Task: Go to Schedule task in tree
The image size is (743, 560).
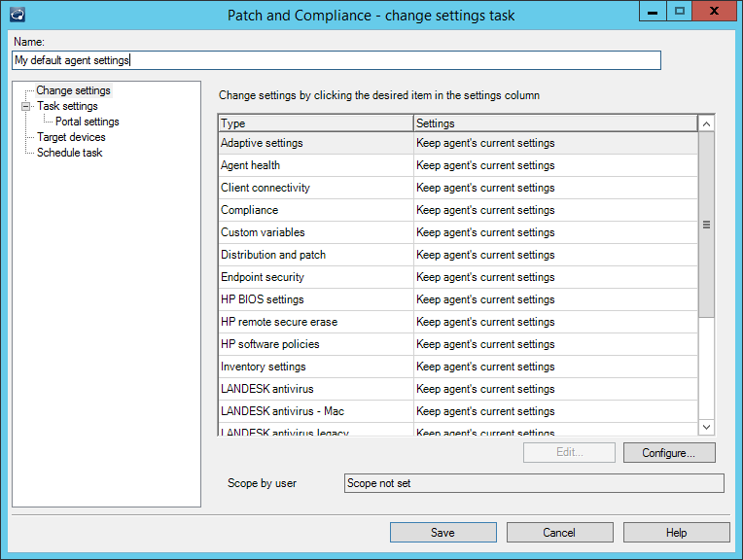Action: (x=69, y=153)
